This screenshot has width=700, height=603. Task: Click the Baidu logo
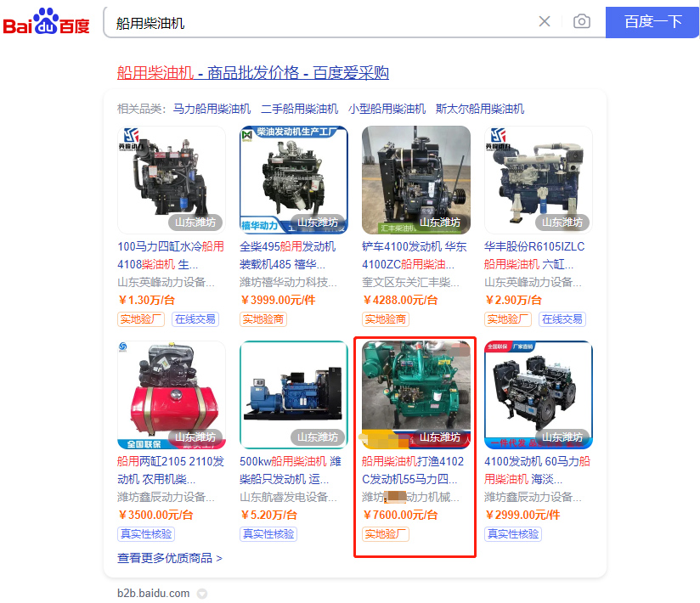coord(46,21)
